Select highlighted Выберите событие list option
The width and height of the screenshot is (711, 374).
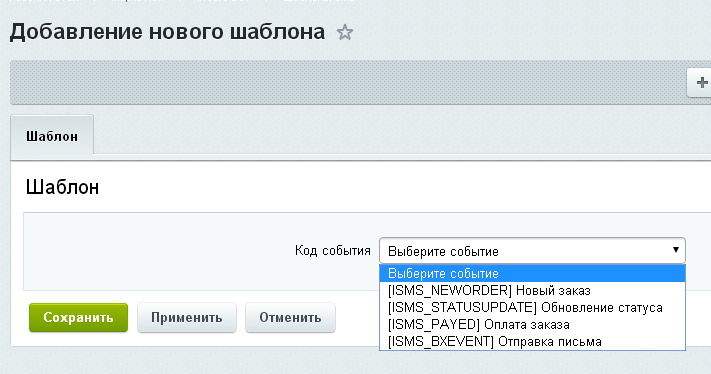[x=532, y=274]
